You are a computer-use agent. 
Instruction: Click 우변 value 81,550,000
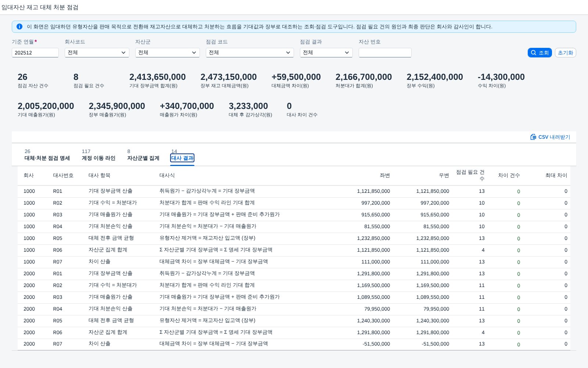[436, 226]
